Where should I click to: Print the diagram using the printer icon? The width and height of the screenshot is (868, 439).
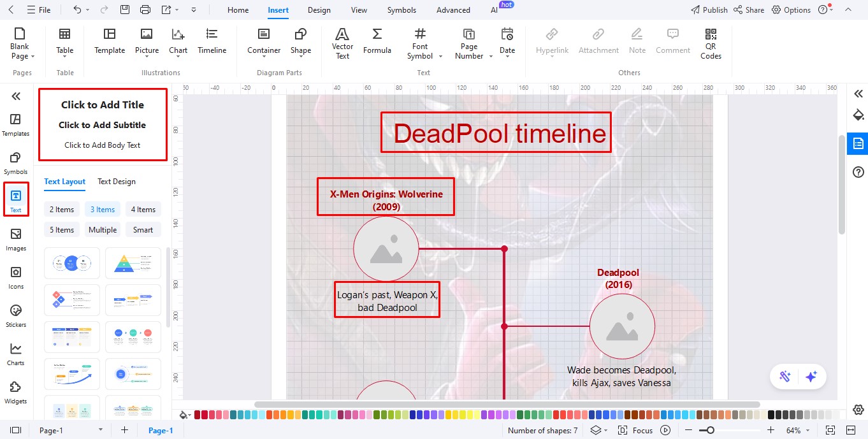coord(145,10)
